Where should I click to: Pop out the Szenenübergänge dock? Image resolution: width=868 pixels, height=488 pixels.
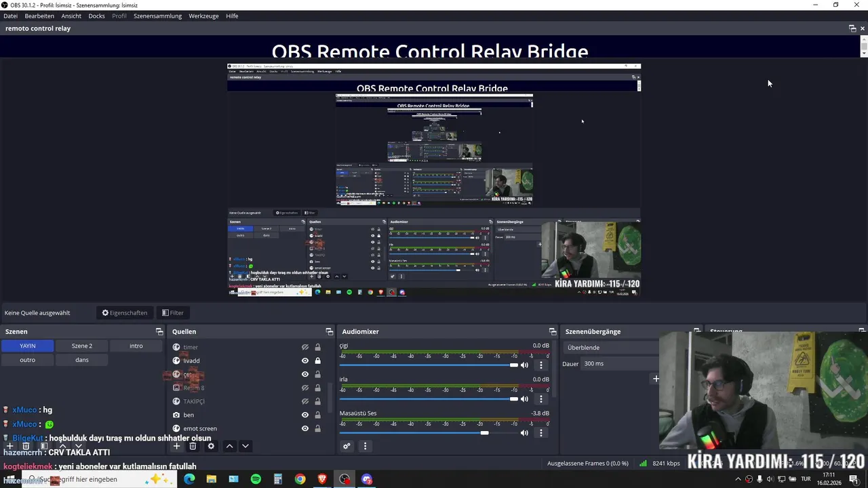pos(696,331)
